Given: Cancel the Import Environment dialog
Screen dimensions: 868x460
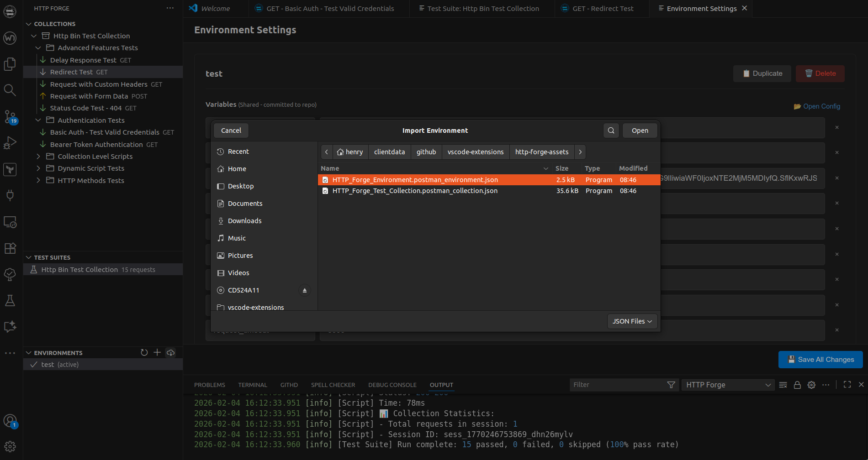Looking at the screenshot, I should (231, 131).
